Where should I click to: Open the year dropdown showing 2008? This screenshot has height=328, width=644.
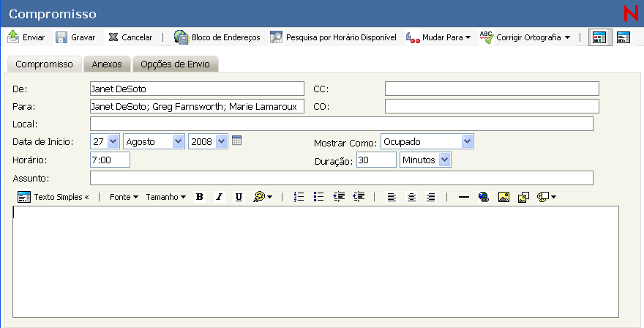(209, 141)
